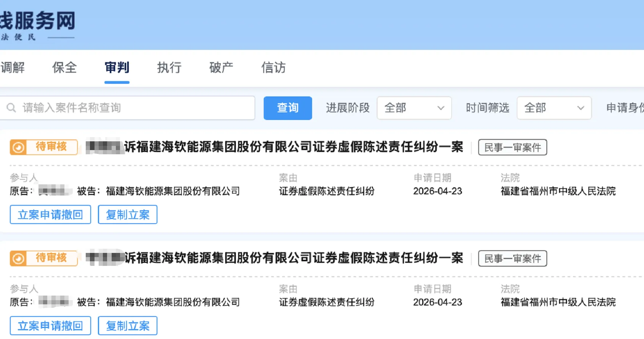Click the search magnifier icon
The image size is (644, 339).
(x=11, y=108)
